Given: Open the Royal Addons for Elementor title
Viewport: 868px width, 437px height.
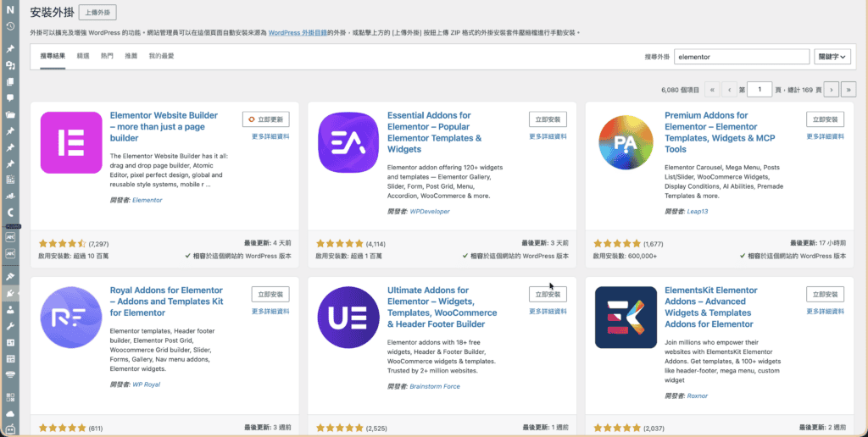Looking at the screenshot, I should click(x=167, y=301).
